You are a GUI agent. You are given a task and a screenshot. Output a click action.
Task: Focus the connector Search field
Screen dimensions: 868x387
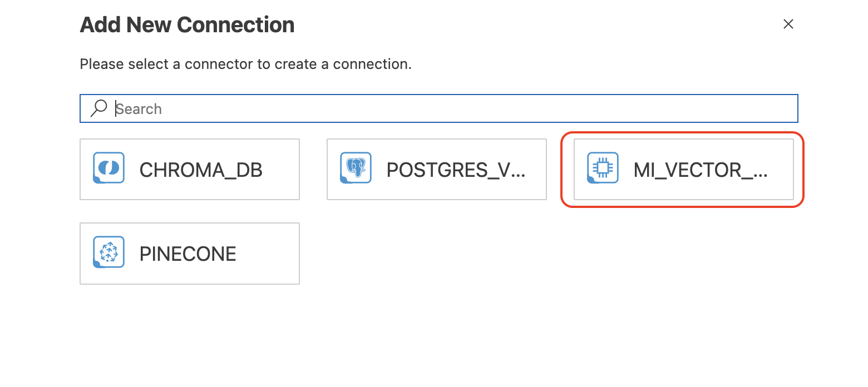(x=439, y=108)
